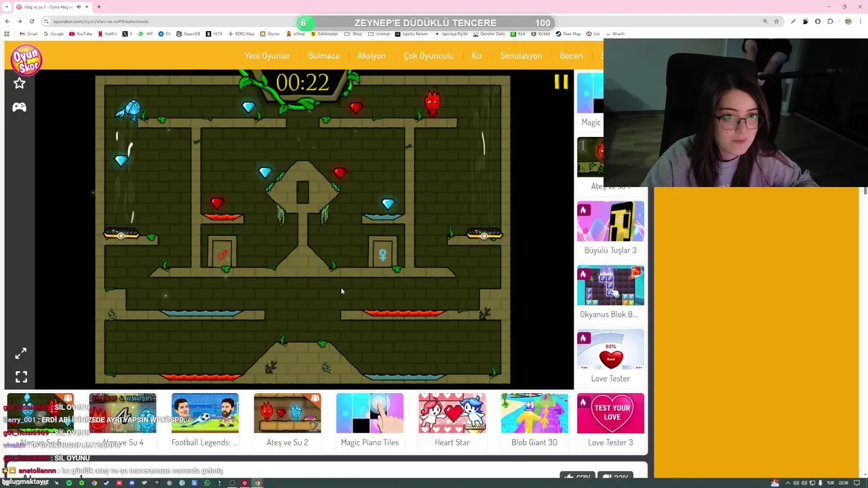The height and width of the screenshot is (488, 868).
Task: Click Magic Piano Tiles title link
Action: 370,443
